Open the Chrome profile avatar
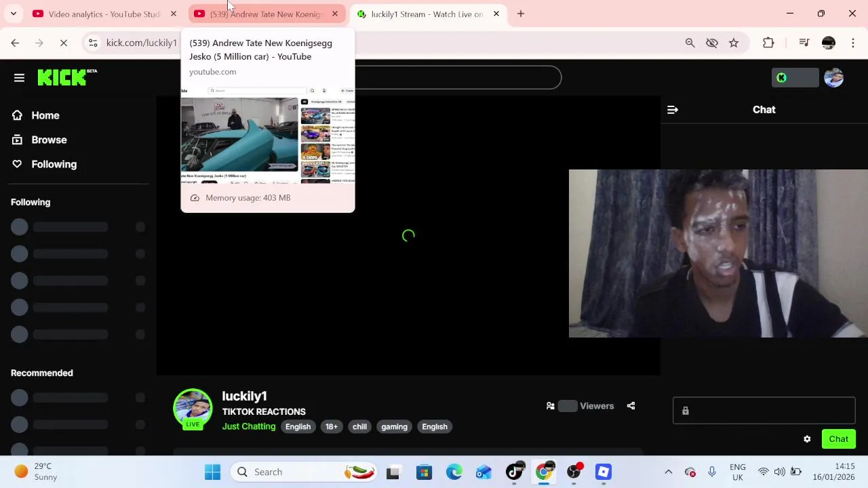 pos(829,43)
